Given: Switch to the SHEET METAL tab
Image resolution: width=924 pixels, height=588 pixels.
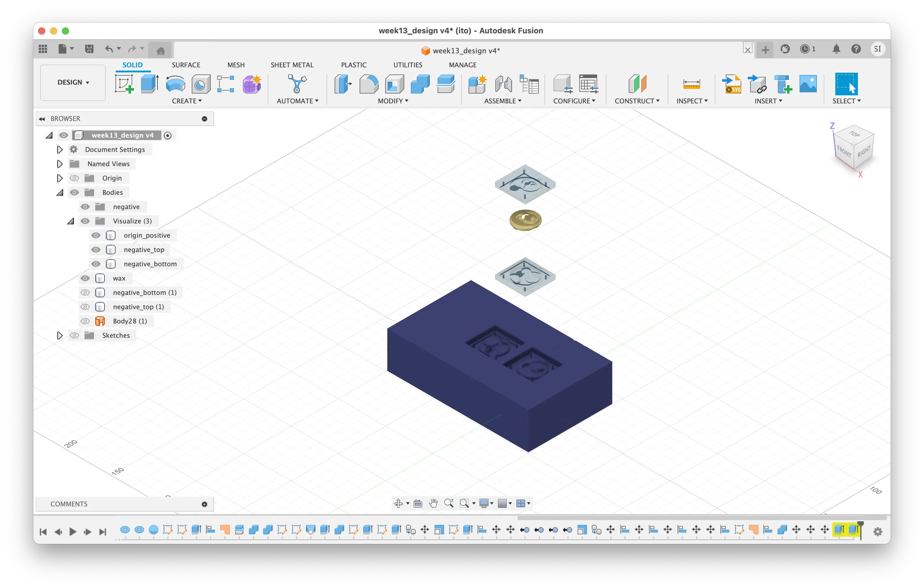Looking at the screenshot, I should (292, 65).
